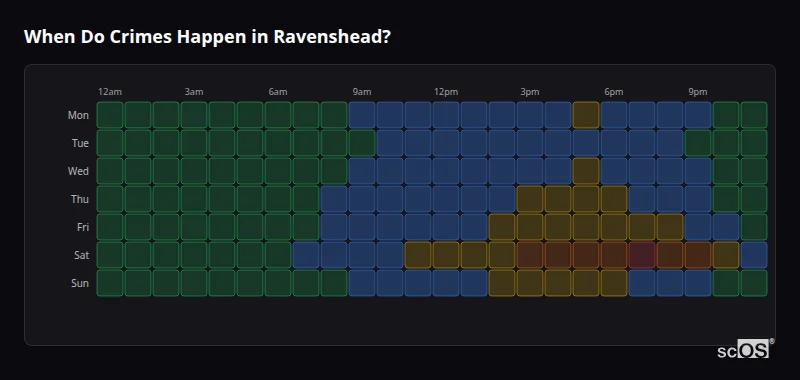Click the Tuesday 9am green cell
This screenshot has height=380, width=800.
coord(362,143)
